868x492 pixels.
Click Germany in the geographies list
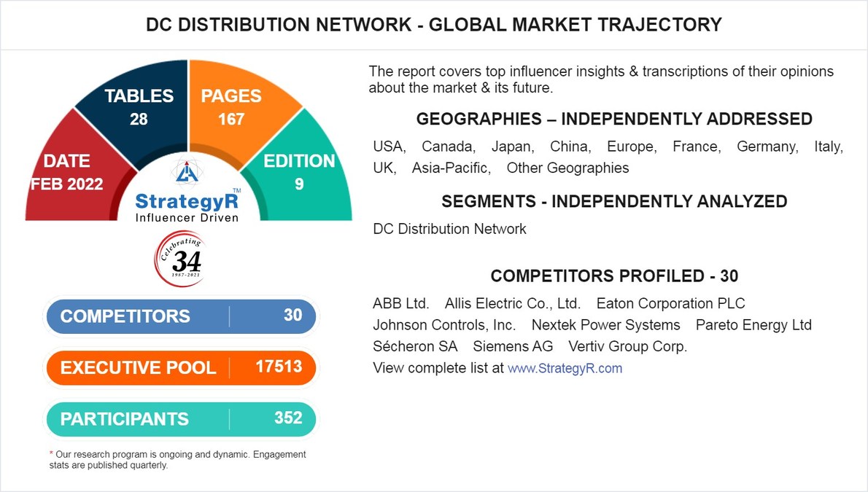pyautogui.click(x=767, y=147)
